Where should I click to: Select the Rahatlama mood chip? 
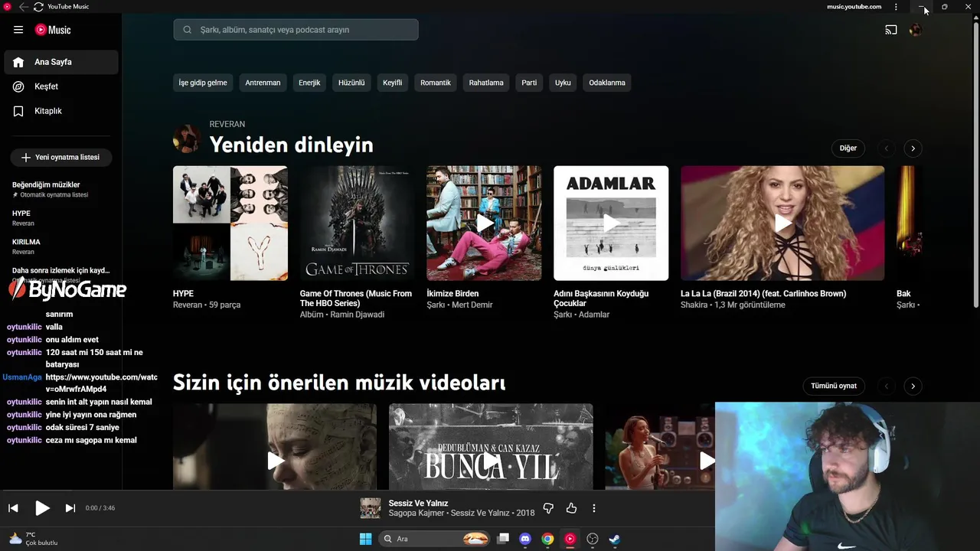[x=486, y=83]
